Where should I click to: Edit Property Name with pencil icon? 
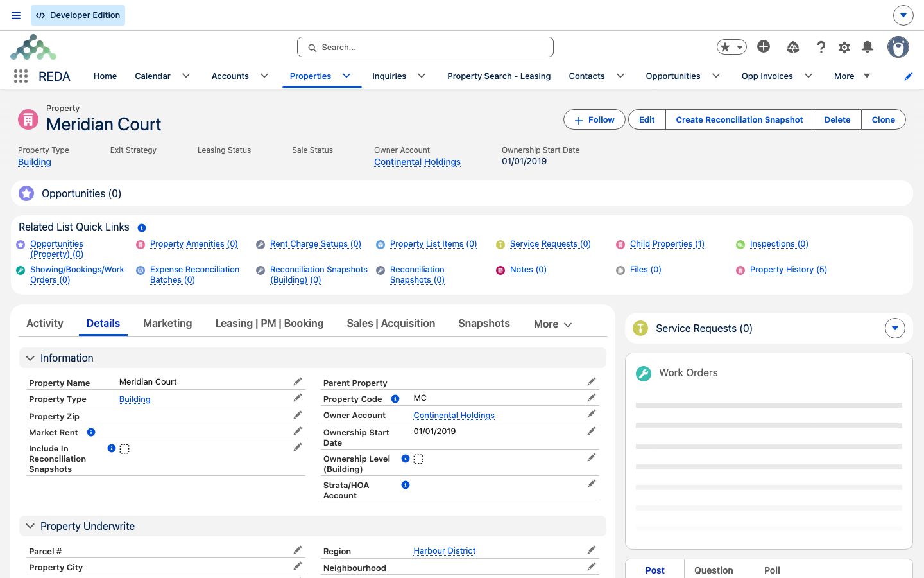tap(298, 381)
